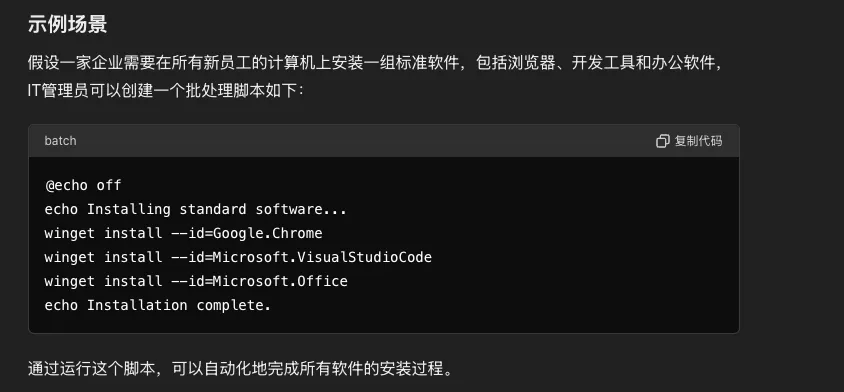Click the first winget install command word
The width and height of the screenshot is (844, 392).
[x=69, y=233]
